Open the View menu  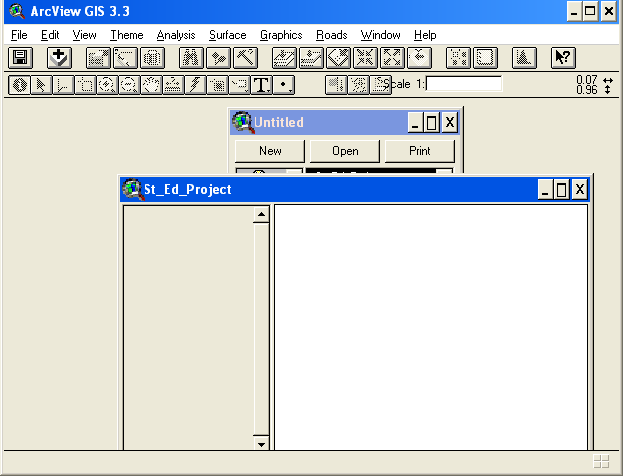tap(84, 35)
